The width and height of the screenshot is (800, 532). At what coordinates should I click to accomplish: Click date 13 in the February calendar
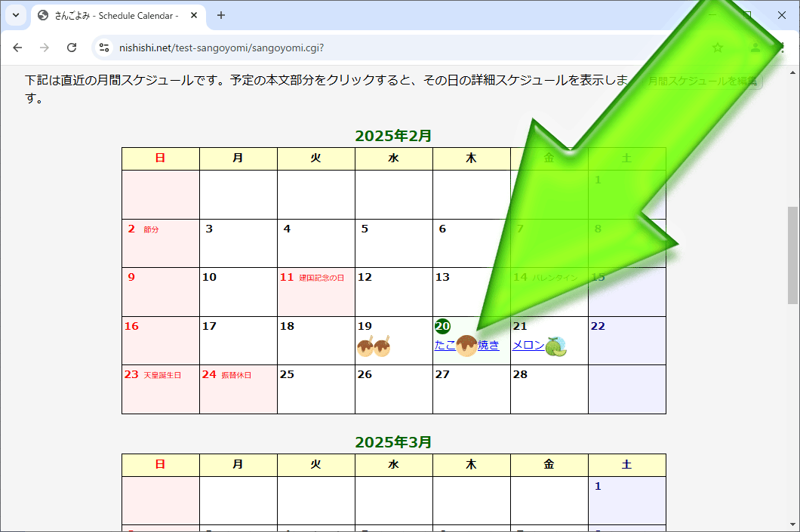pyautogui.click(x=442, y=277)
